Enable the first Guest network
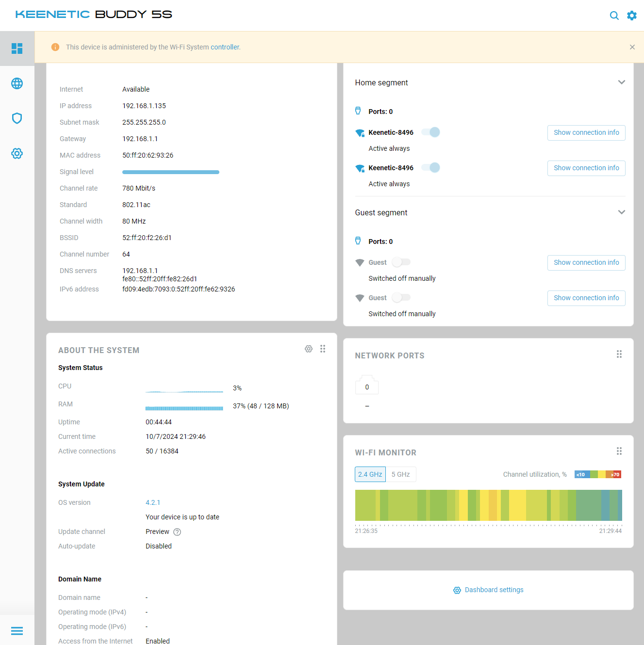 [x=401, y=262]
